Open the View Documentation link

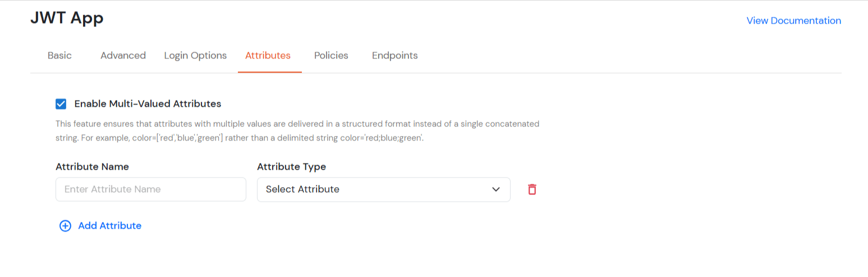tap(793, 21)
